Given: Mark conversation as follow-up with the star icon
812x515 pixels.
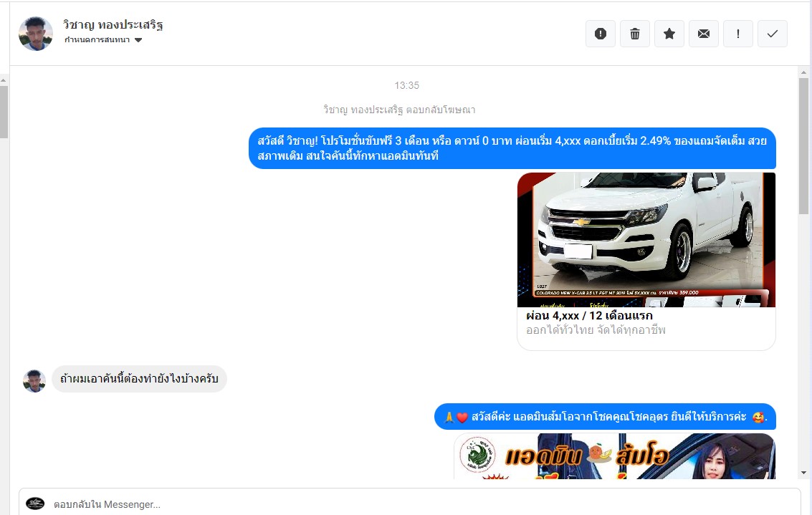Looking at the screenshot, I should 669,34.
